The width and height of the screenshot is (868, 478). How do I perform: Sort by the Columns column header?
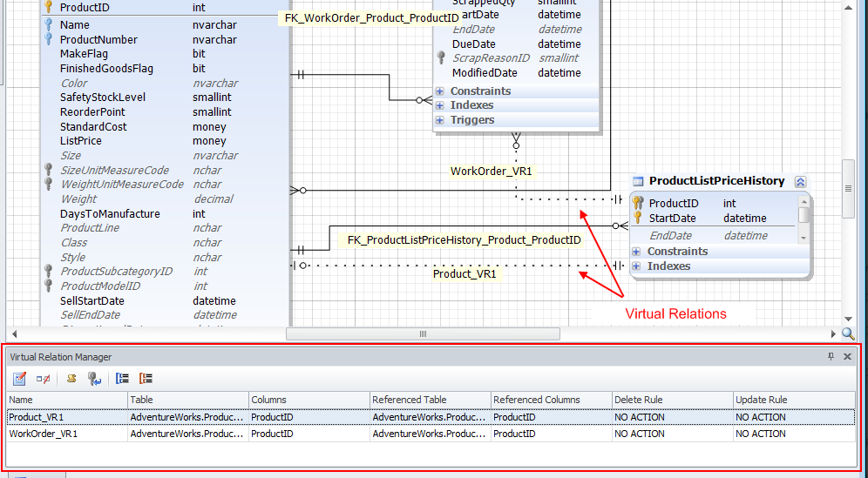click(x=309, y=400)
